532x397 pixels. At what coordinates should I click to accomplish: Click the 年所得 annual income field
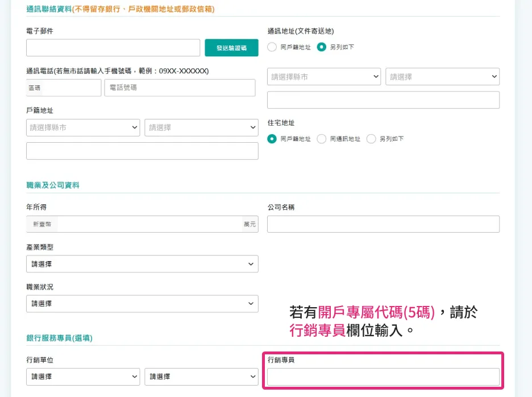[x=142, y=224]
